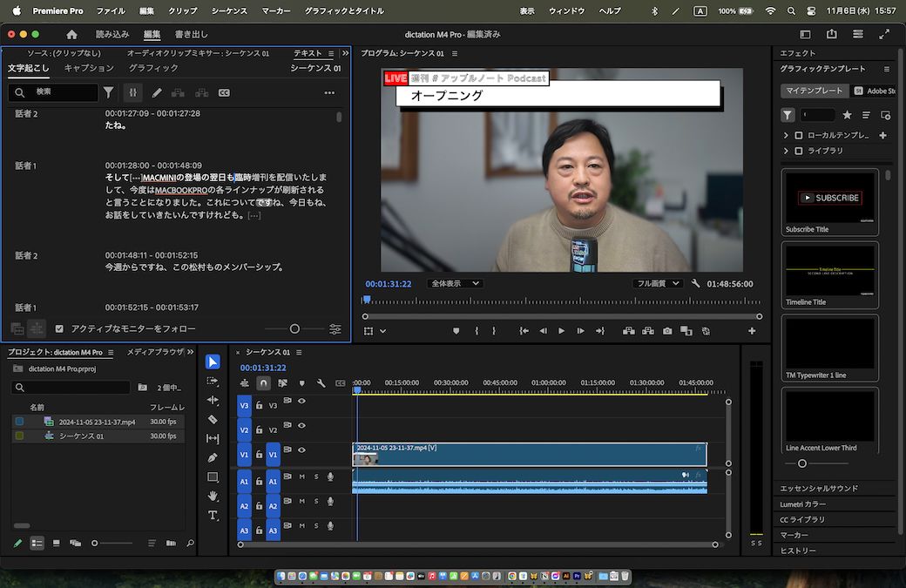The height and width of the screenshot is (588, 906).
Task: Open the 書き出し workspace tab
Action: pos(192,35)
